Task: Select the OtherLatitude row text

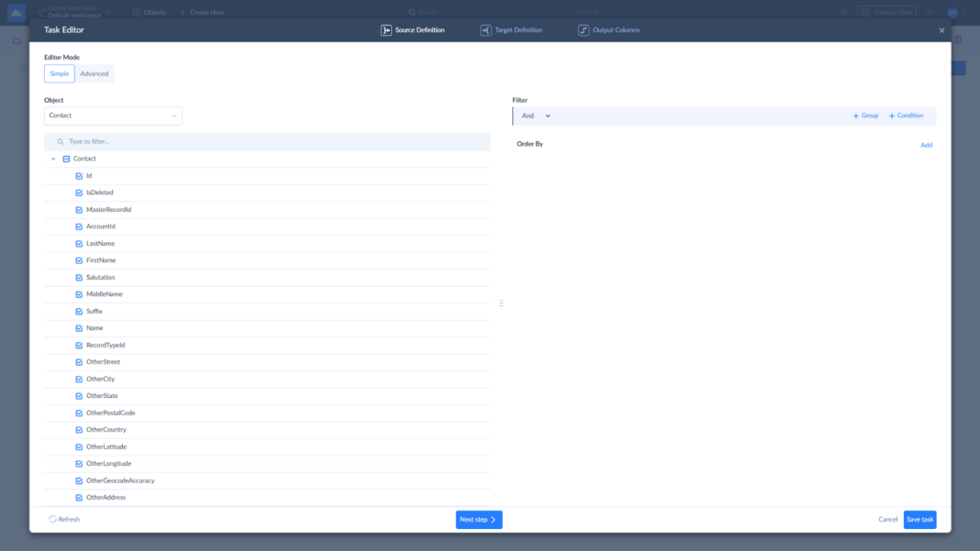Action: (x=106, y=446)
